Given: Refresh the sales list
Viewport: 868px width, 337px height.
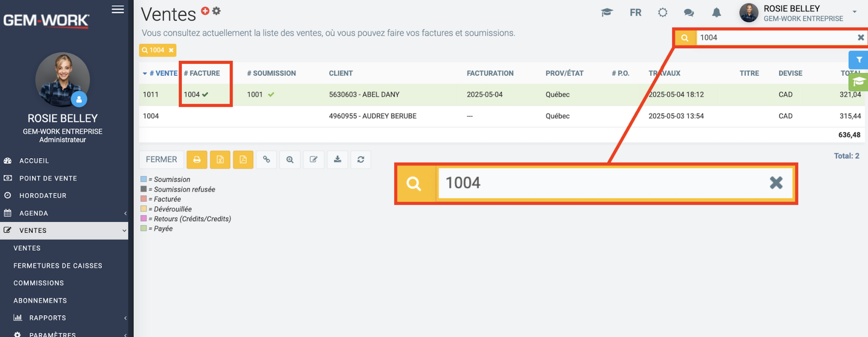Looking at the screenshot, I should point(360,159).
